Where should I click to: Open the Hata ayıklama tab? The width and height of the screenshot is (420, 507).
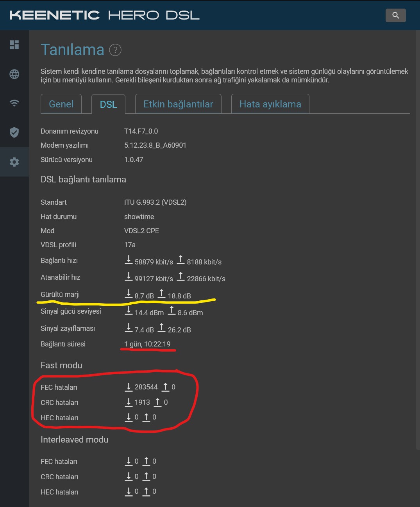point(270,104)
